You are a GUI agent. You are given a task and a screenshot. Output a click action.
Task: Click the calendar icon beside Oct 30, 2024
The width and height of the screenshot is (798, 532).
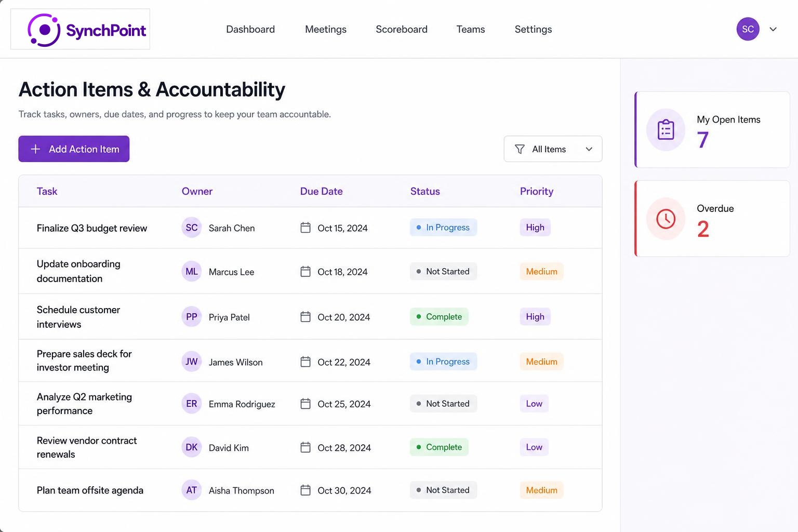click(305, 490)
